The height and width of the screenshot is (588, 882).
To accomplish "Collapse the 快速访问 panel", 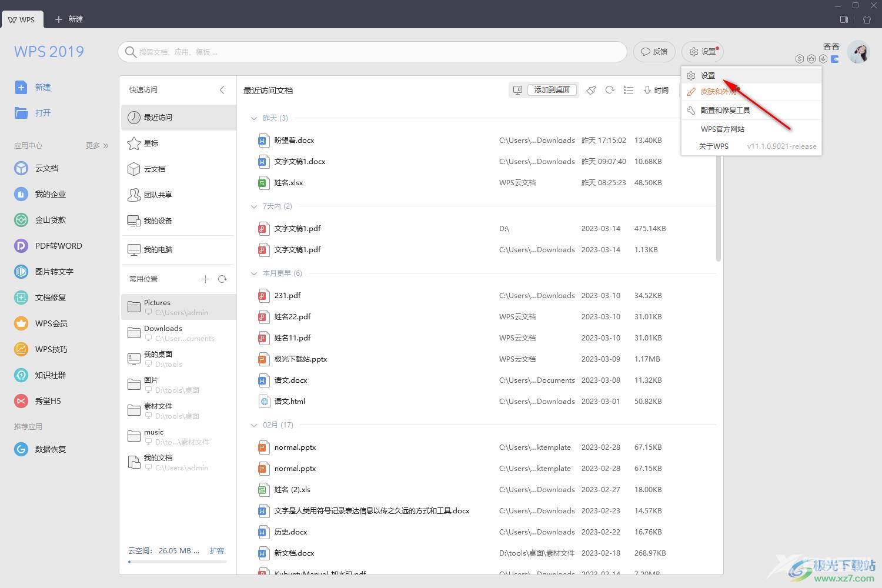I will [222, 90].
